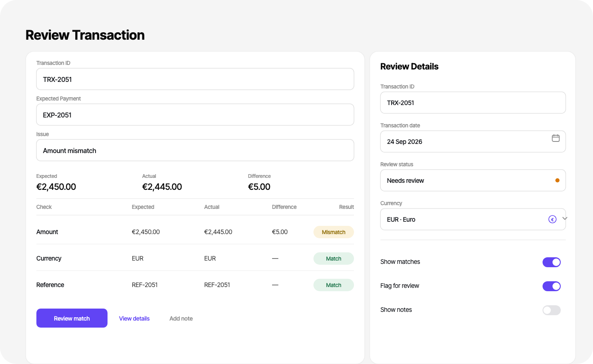Turn off the Show matches toggle

click(552, 262)
